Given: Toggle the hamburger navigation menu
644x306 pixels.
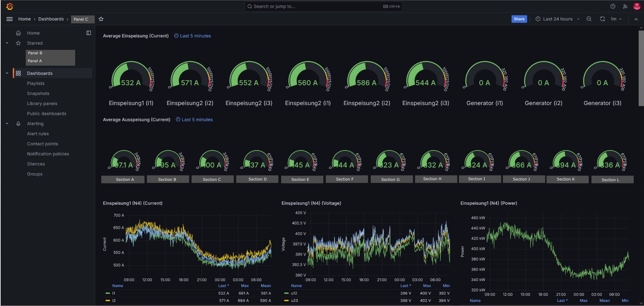Looking at the screenshot, I should click(x=9, y=19).
